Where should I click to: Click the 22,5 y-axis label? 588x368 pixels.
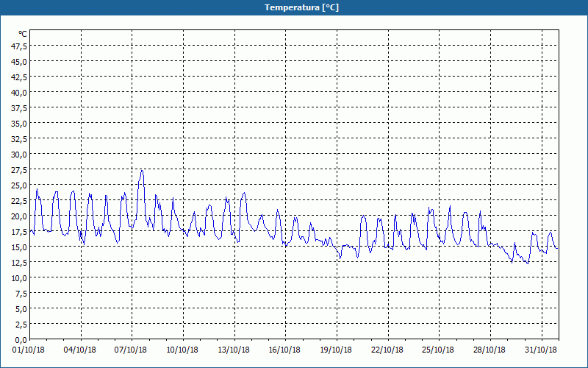coord(20,201)
